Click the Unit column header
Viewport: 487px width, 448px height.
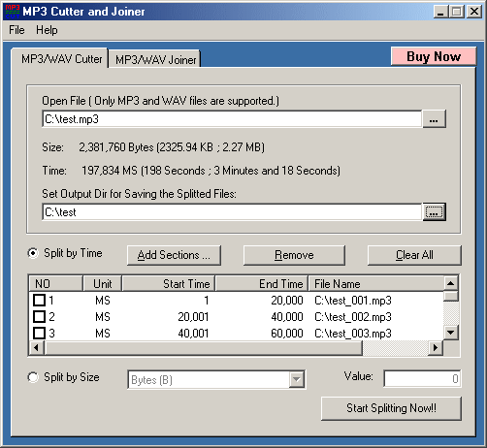coord(103,284)
